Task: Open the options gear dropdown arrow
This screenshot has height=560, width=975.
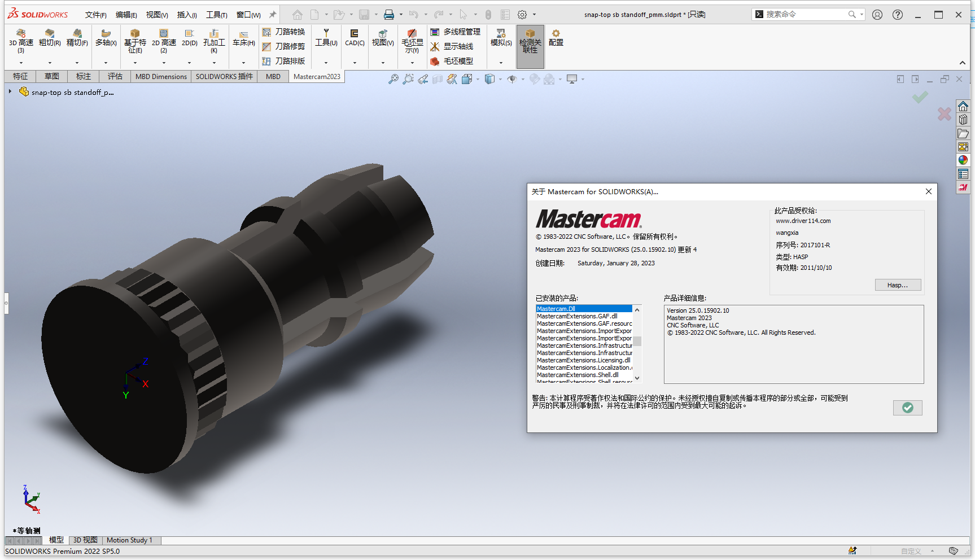Action: click(x=534, y=15)
